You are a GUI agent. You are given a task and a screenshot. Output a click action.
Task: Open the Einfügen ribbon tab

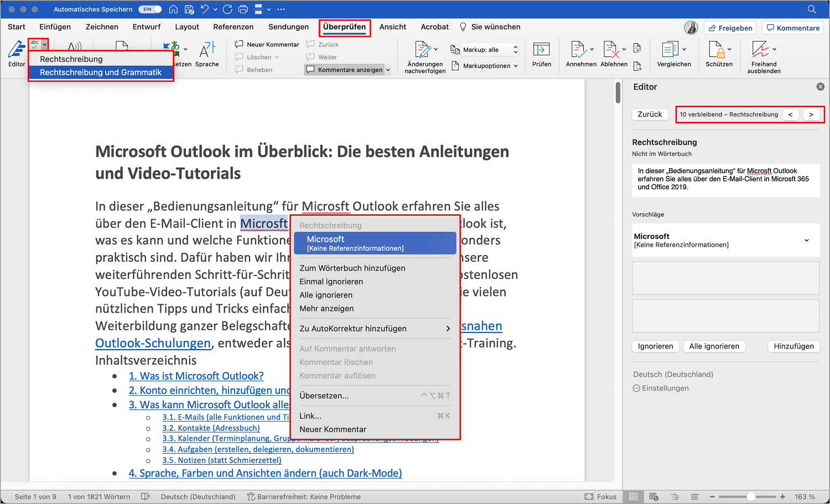click(55, 27)
